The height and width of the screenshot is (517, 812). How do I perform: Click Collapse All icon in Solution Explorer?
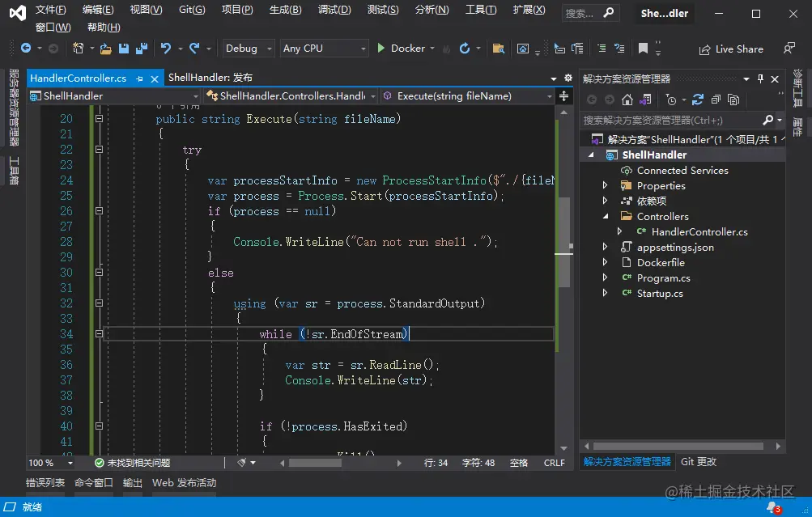[716, 100]
